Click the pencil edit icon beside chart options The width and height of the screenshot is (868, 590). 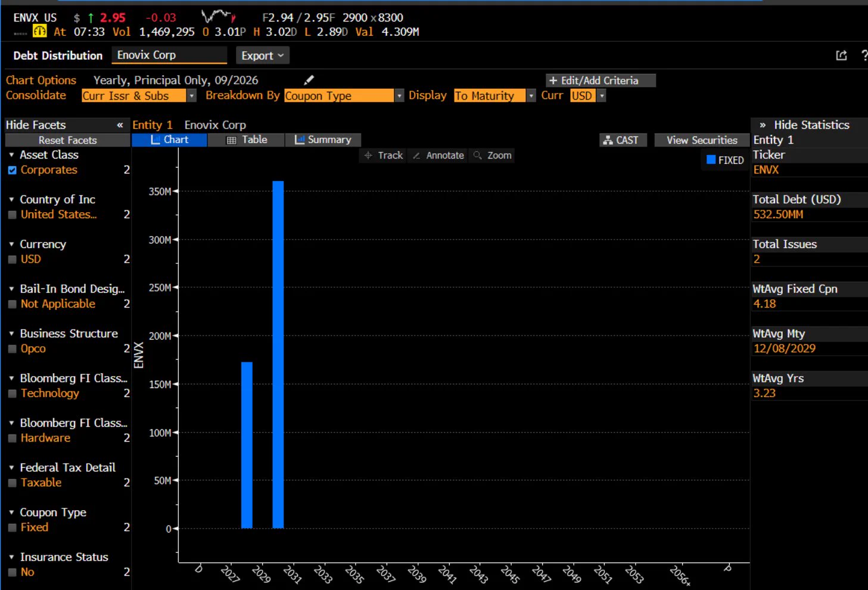(x=309, y=80)
